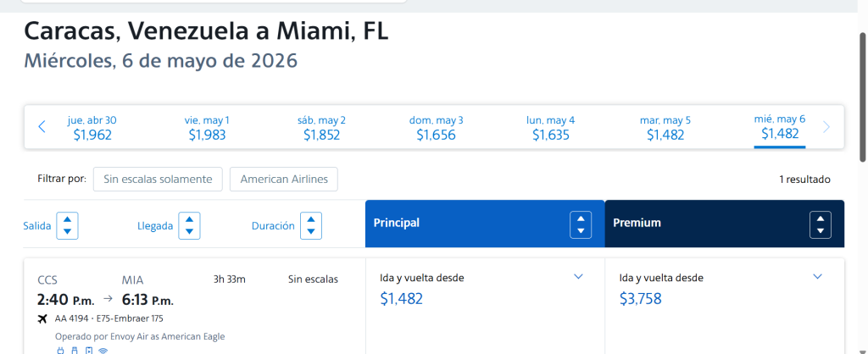
Task: Click the Wi-Fi amenity icon
Action: [x=103, y=349]
